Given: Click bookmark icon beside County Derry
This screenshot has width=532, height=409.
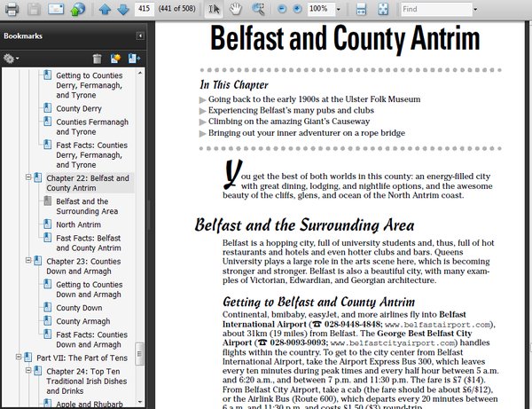Looking at the screenshot, I should pyautogui.click(x=48, y=108).
